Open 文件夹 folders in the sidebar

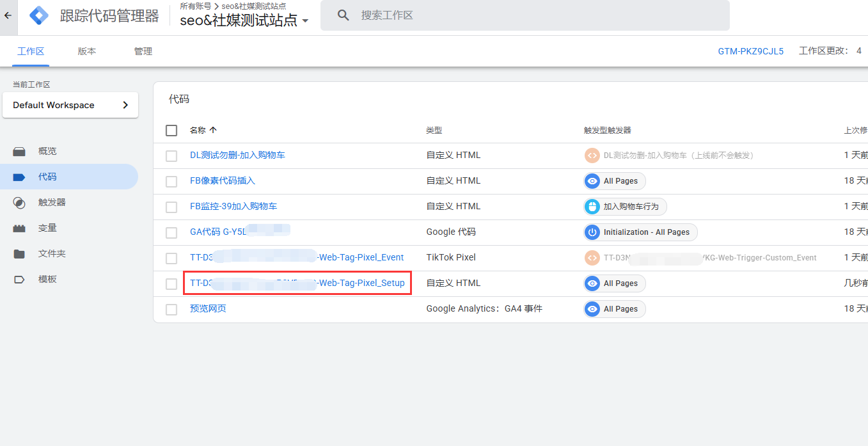tap(52, 253)
